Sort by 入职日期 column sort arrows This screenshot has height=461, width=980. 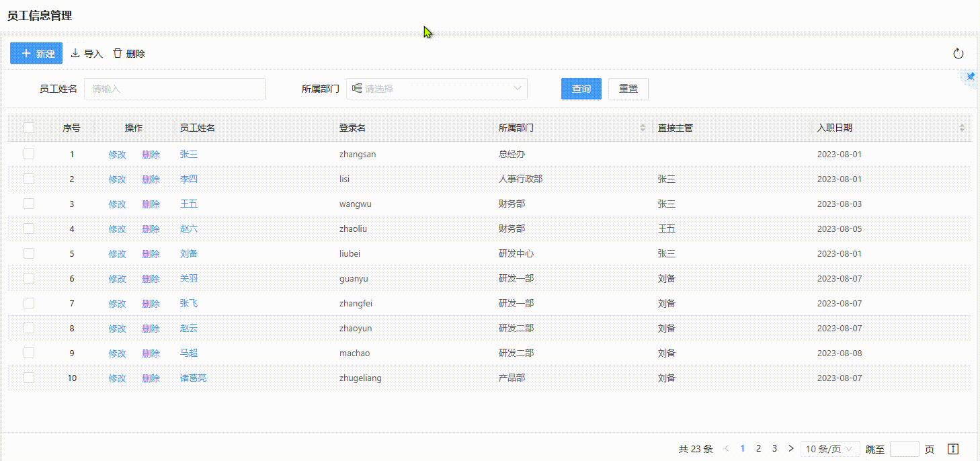(x=962, y=128)
